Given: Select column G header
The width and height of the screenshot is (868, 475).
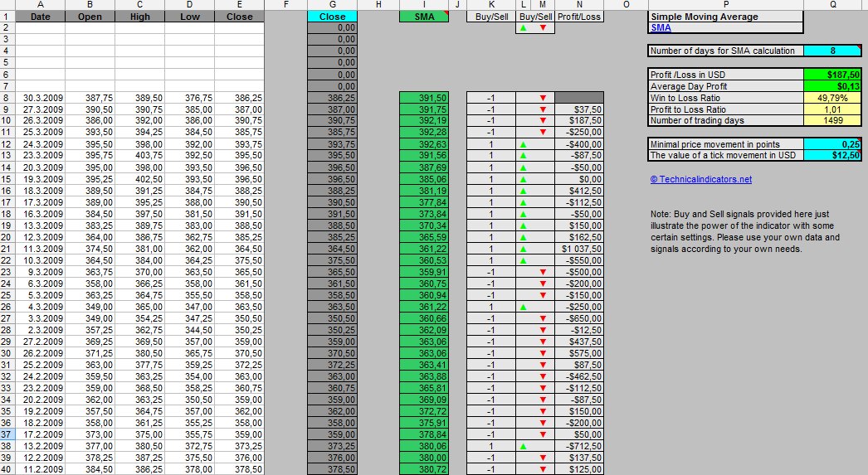Looking at the screenshot, I should 332,4.
